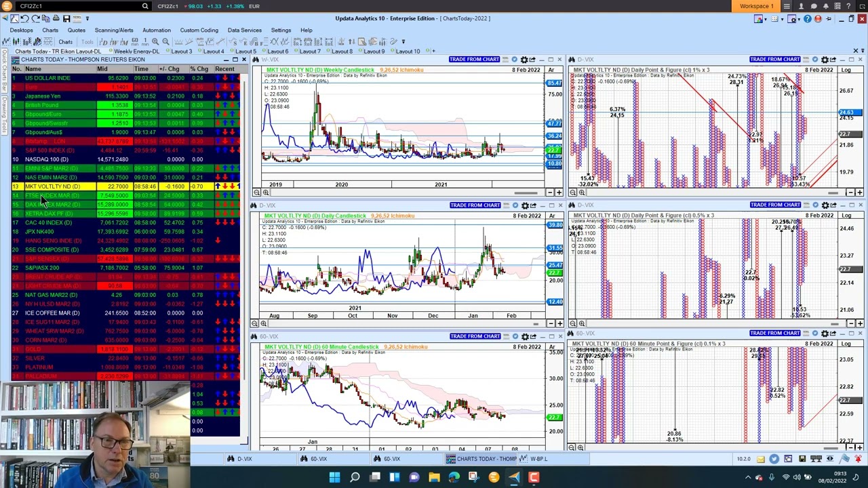
Task: Toggle Ar scale on 60 Minute Candlestick chart
Action: 551,347
